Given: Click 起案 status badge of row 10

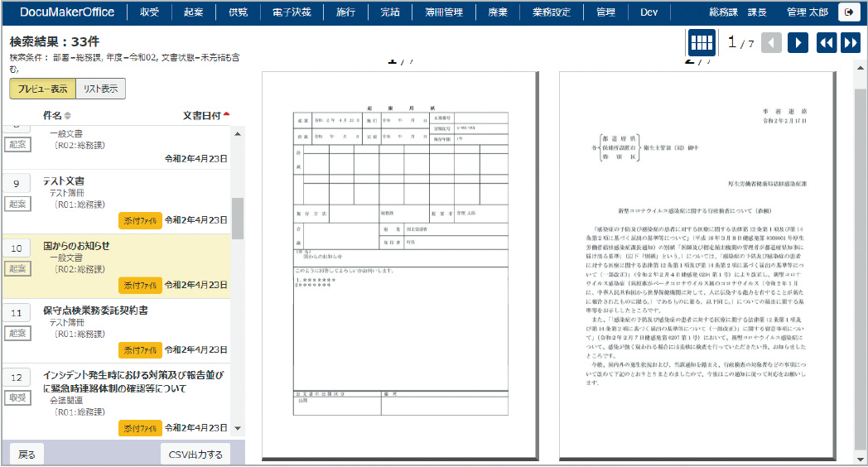Looking at the screenshot, I should click(x=17, y=268).
